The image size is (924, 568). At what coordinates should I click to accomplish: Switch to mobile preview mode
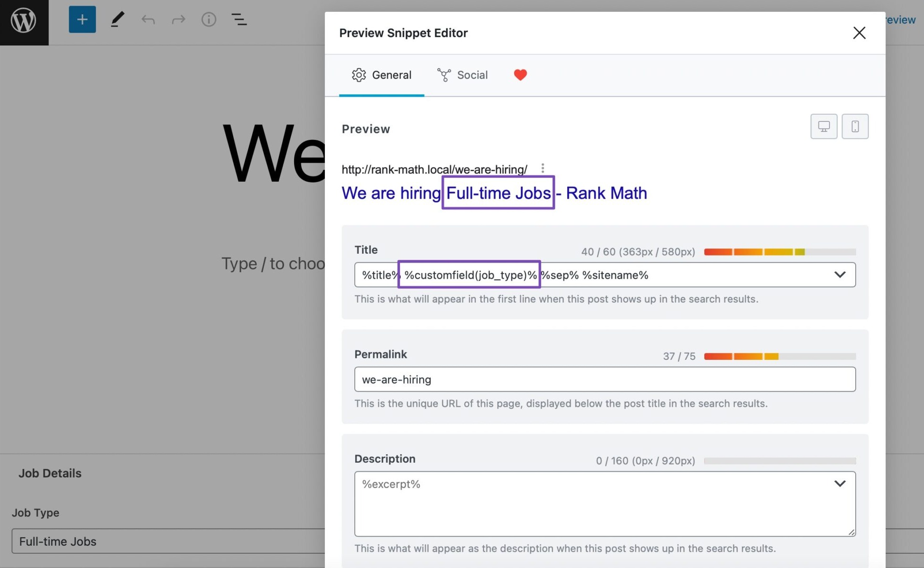pos(855,127)
